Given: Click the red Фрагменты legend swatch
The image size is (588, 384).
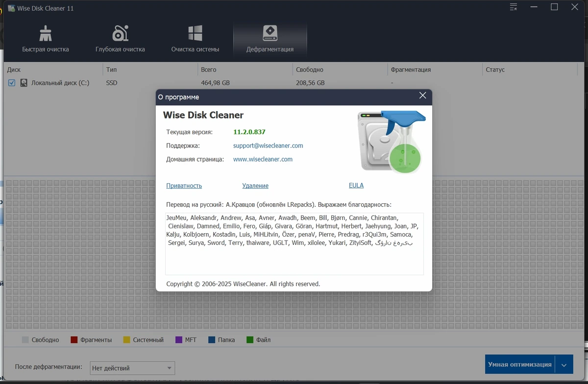Looking at the screenshot, I should click(x=74, y=340).
